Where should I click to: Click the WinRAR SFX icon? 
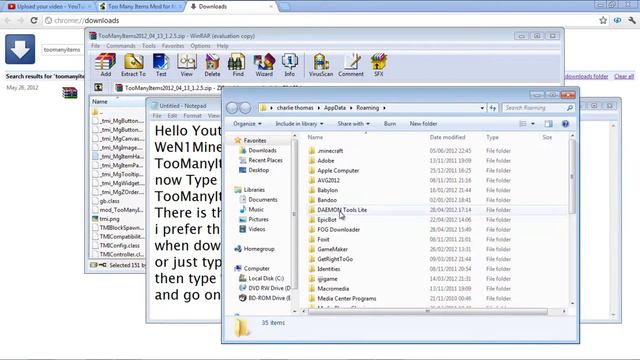[378, 64]
